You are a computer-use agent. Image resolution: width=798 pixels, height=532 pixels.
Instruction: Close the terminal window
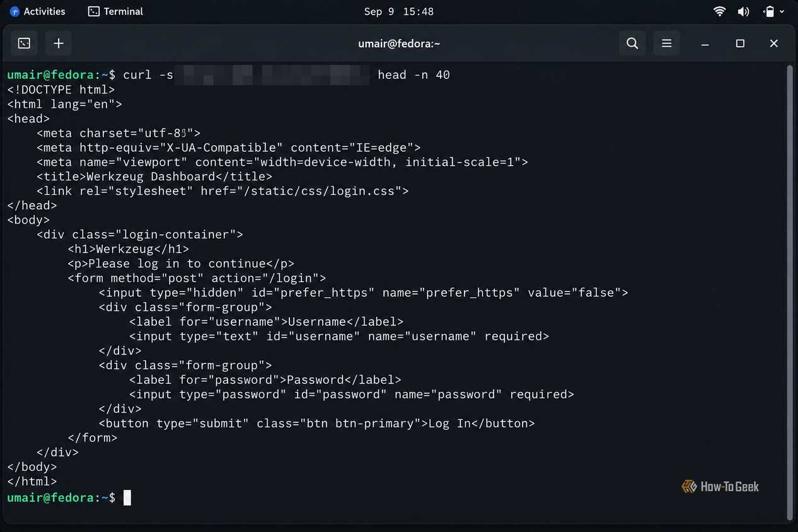pos(774,43)
